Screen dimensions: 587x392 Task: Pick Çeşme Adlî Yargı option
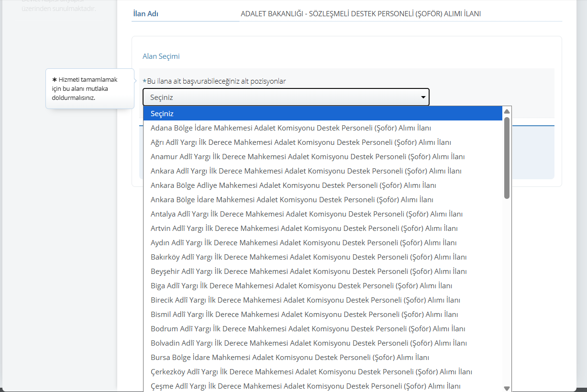[x=323, y=386]
